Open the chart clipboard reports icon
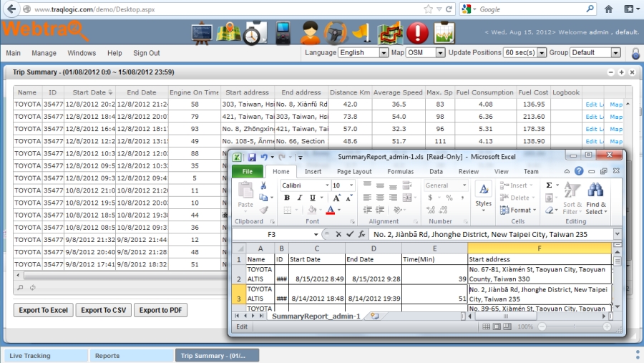644x363 pixels. click(x=444, y=32)
